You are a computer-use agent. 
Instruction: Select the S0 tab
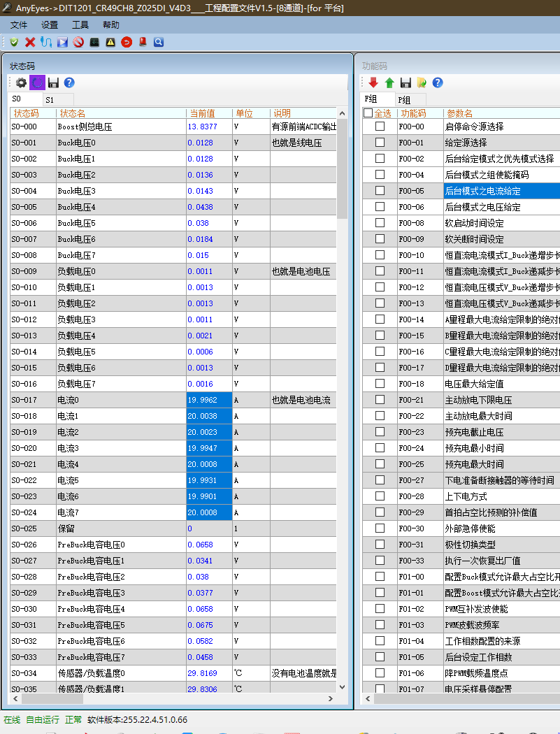pos(24,99)
